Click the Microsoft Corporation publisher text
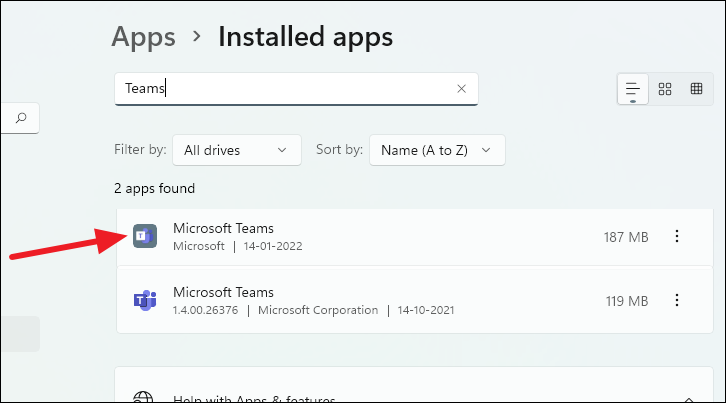This screenshot has width=726, height=403. (318, 310)
